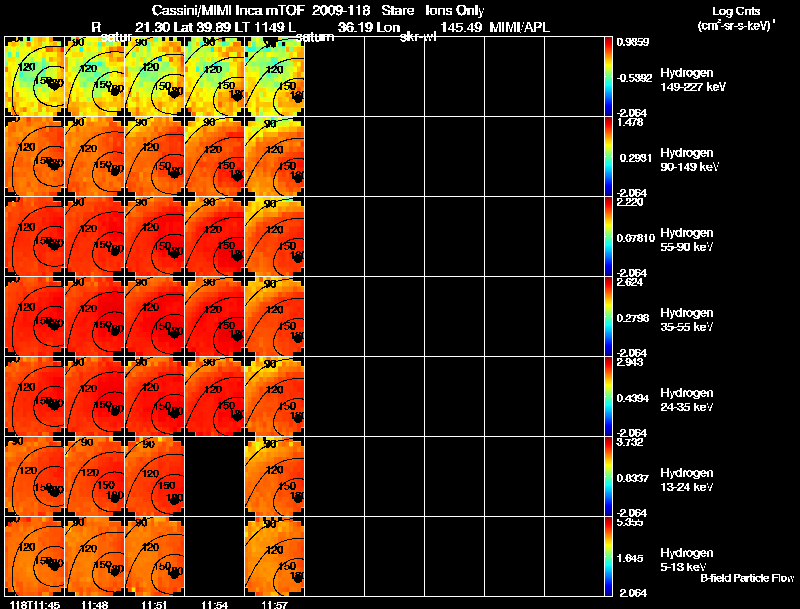Click the '-0.5392' color scale midpoint
This screenshot has width=800, height=609.
coord(634,78)
